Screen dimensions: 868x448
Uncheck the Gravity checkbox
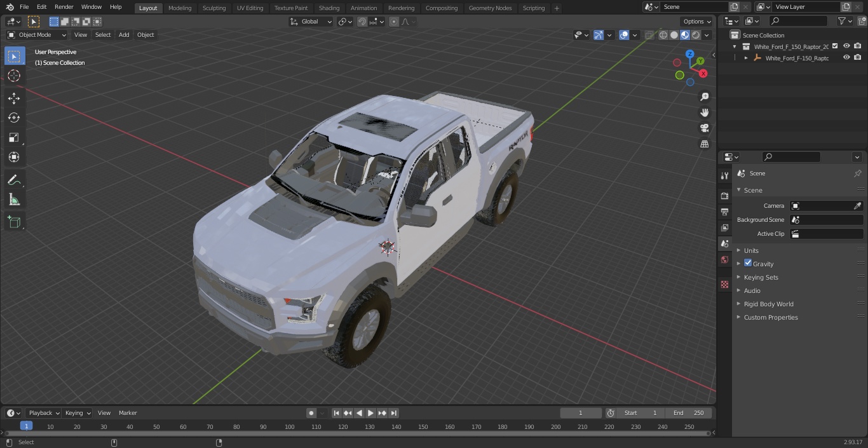[x=748, y=263]
